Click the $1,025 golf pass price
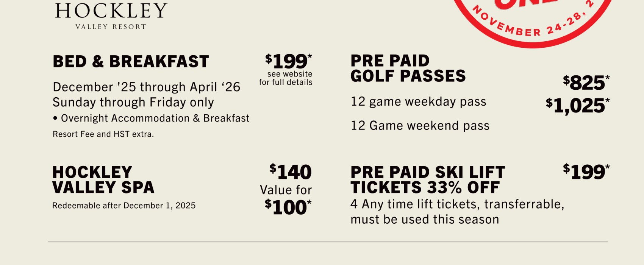Screen dimensions: 644x265 [578, 106]
